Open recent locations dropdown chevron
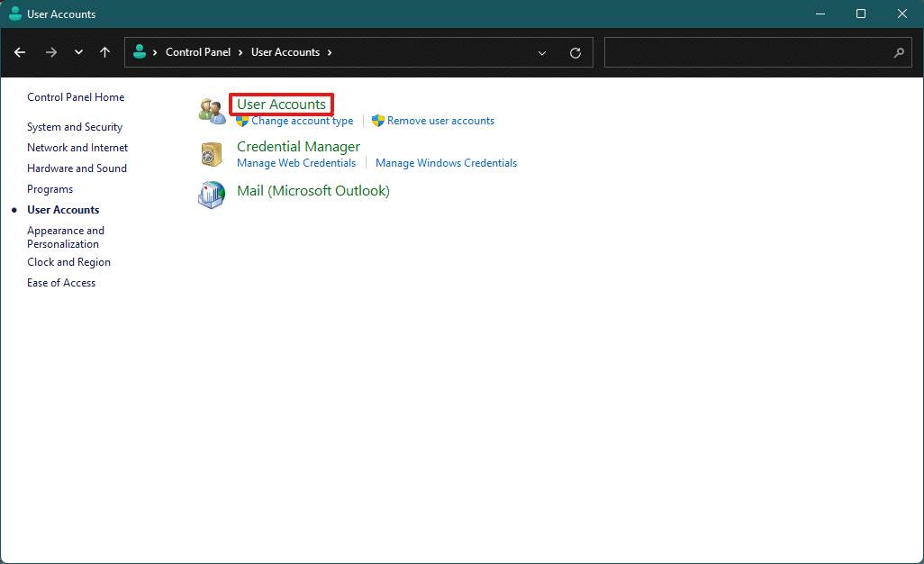This screenshot has width=924, height=564. coord(78,52)
